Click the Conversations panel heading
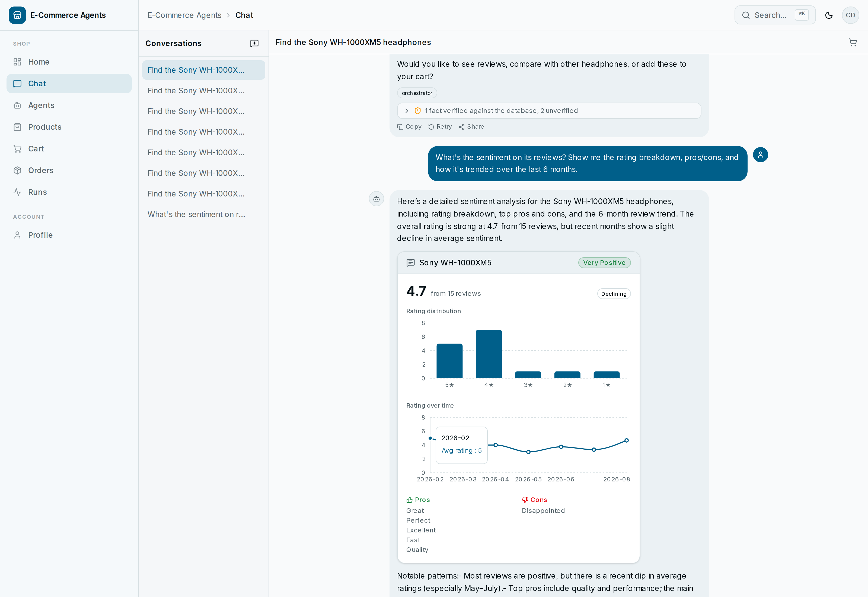 (x=173, y=43)
